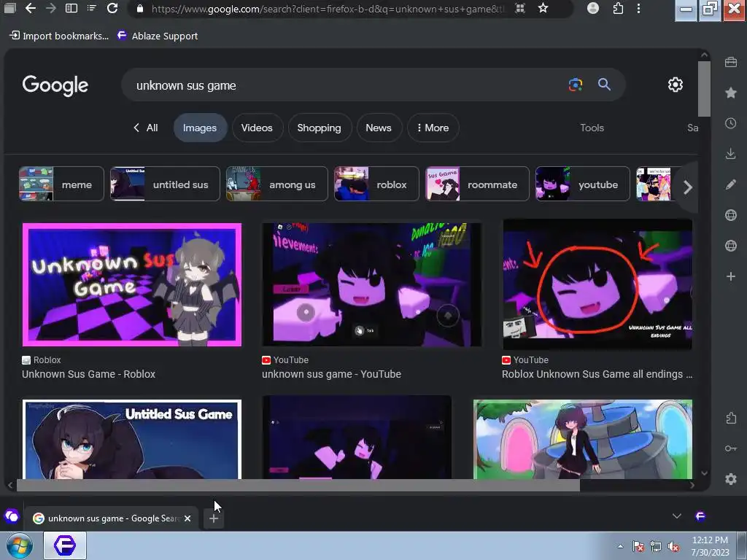Image resolution: width=747 pixels, height=560 pixels.
Task: Filter images with among us chip
Action: coord(276,184)
